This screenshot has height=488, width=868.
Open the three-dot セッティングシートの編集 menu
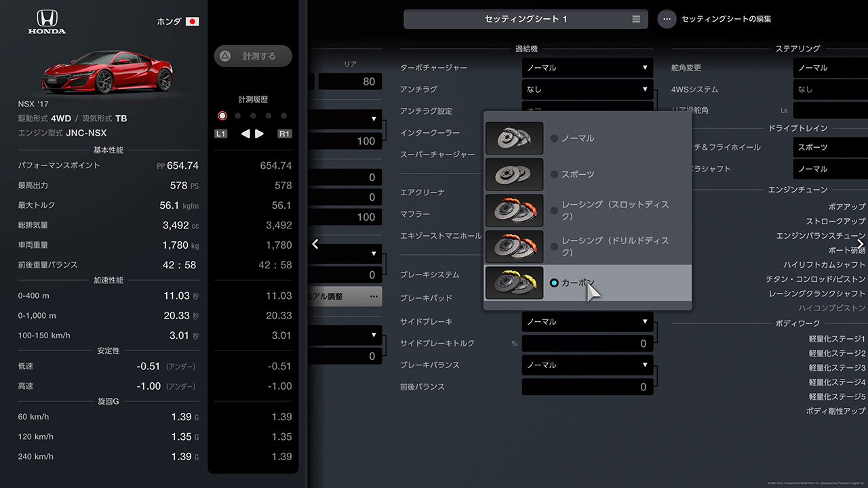coord(667,19)
